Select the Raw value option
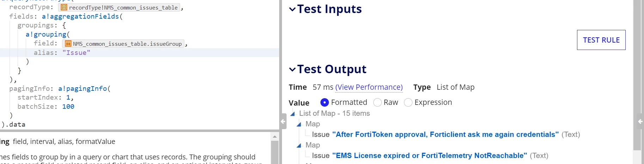 point(378,102)
